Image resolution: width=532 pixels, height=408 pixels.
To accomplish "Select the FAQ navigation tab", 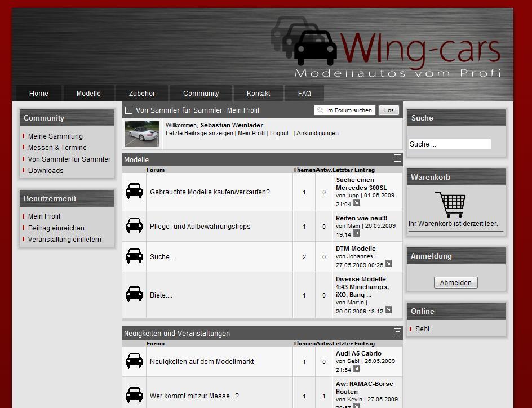I will 304,94.
